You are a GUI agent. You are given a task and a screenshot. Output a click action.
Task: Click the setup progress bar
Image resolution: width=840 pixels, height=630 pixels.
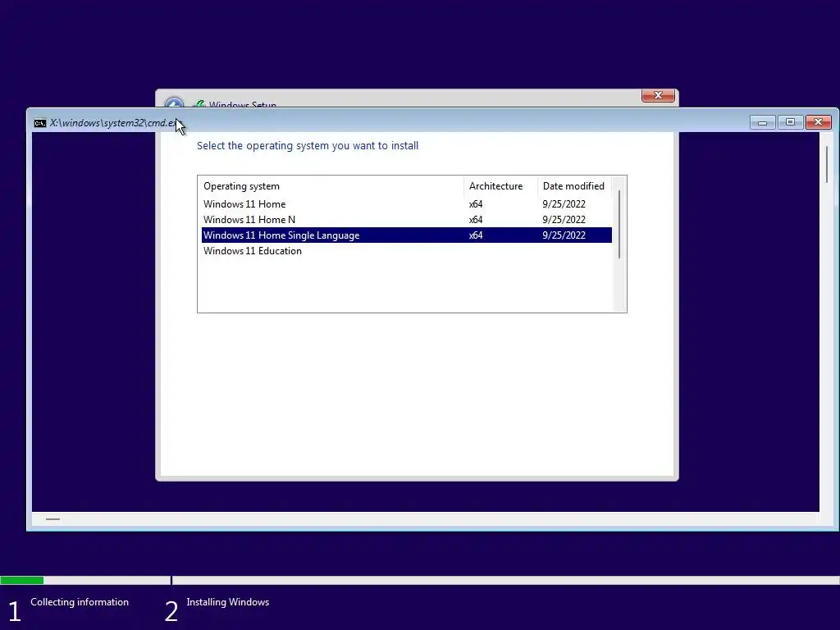420,580
